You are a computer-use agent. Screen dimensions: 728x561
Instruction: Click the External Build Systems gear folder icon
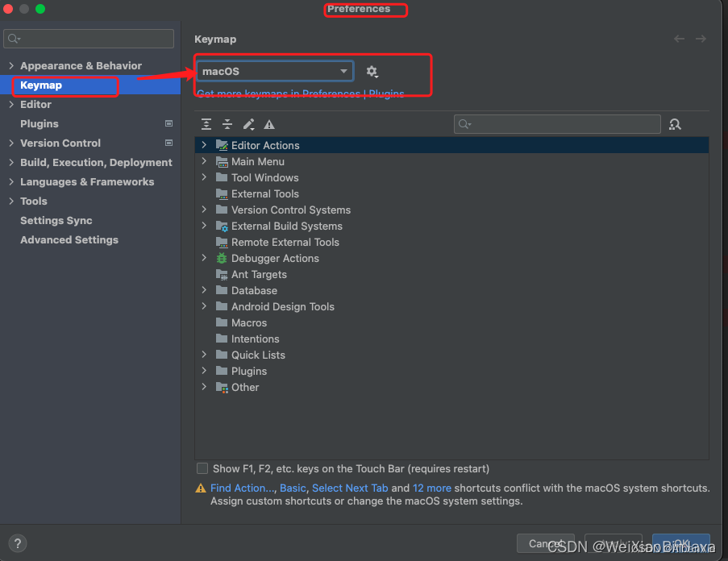click(x=222, y=226)
